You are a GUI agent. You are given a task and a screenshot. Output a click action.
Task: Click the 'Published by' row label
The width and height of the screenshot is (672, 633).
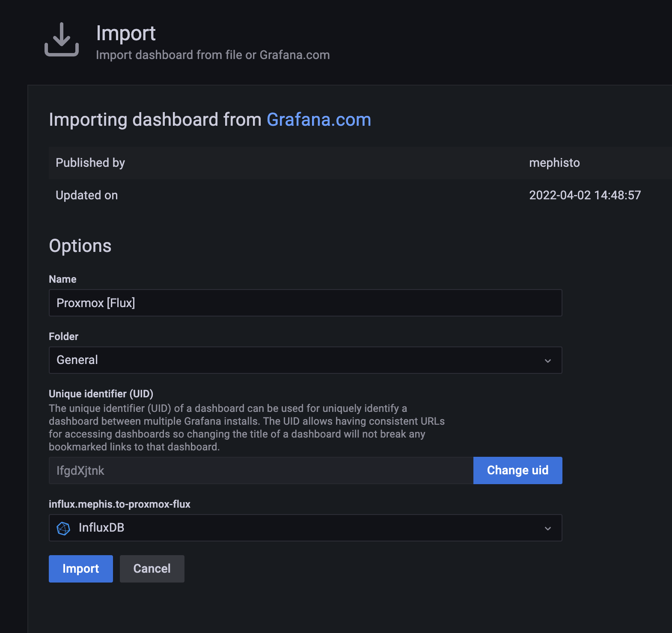click(x=90, y=163)
